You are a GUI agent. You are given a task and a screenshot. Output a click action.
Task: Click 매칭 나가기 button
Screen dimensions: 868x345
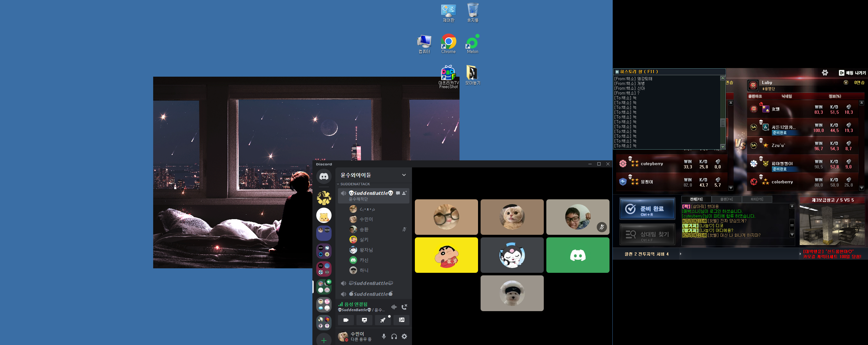coord(852,73)
